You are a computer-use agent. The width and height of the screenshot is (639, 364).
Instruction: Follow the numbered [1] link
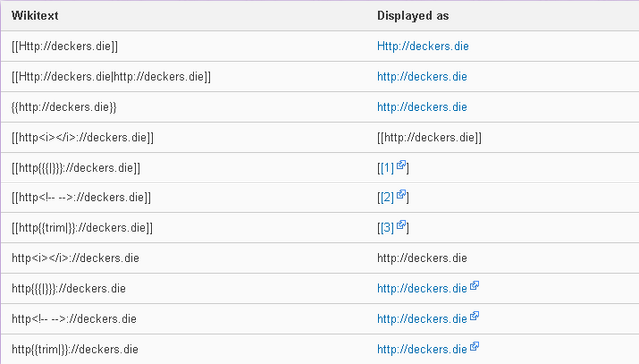pos(387,168)
